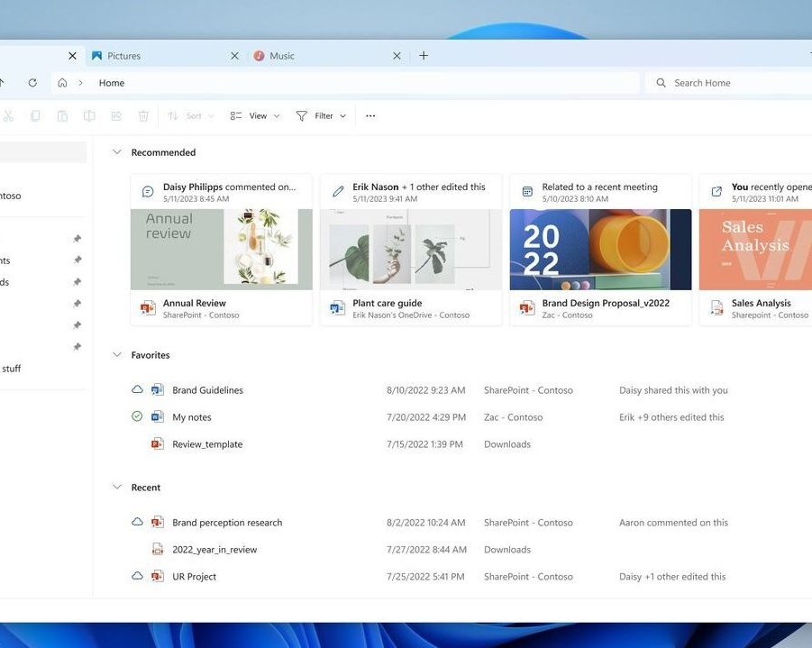The image size is (812, 648).
Task: Select the 2022_year_in_review file
Action: (x=214, y=550)
